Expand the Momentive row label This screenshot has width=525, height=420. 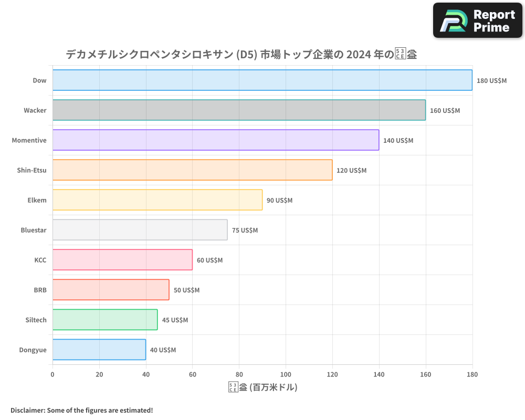pos(29,140)
